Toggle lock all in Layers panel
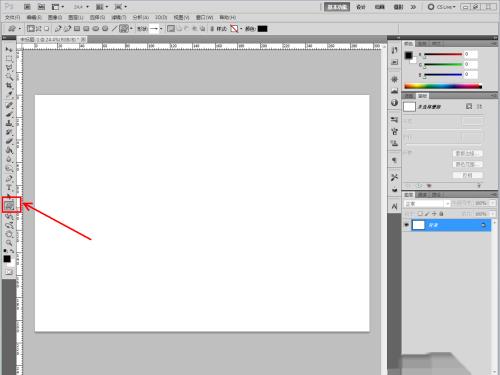The image size is (500, 375). (x=441, y=214)
